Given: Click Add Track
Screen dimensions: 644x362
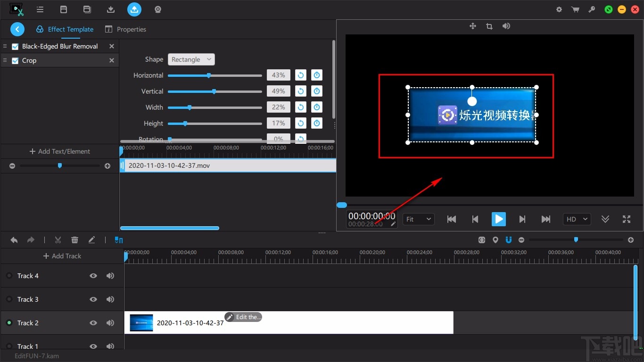Looking at the screenshot, I should (x=62, y=256).
